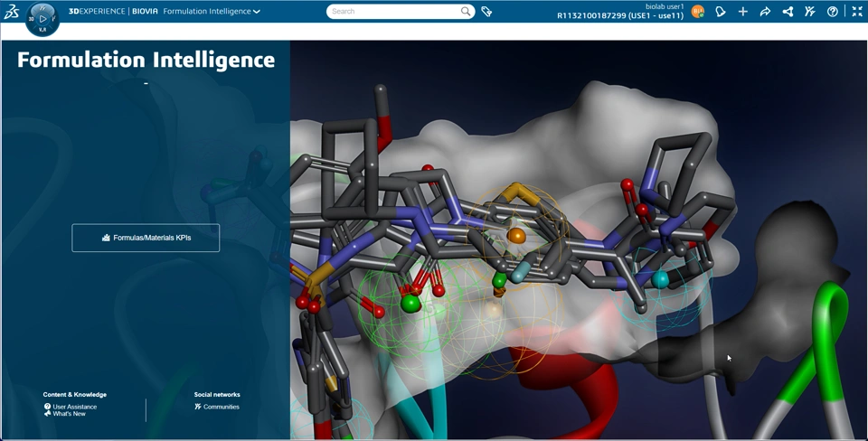868x441 pixels.
Task: Open the collaboration network icon
Action: tap(788, 11)
